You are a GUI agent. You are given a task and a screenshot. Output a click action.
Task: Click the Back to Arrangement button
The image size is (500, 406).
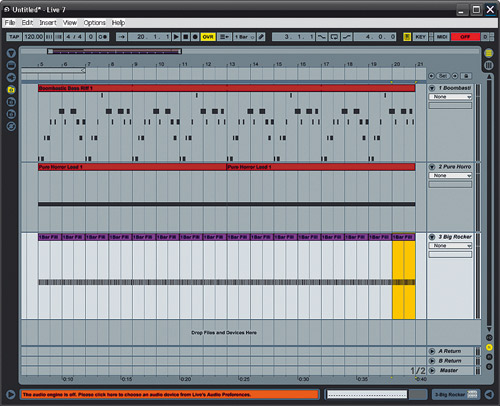coord(224,37)
